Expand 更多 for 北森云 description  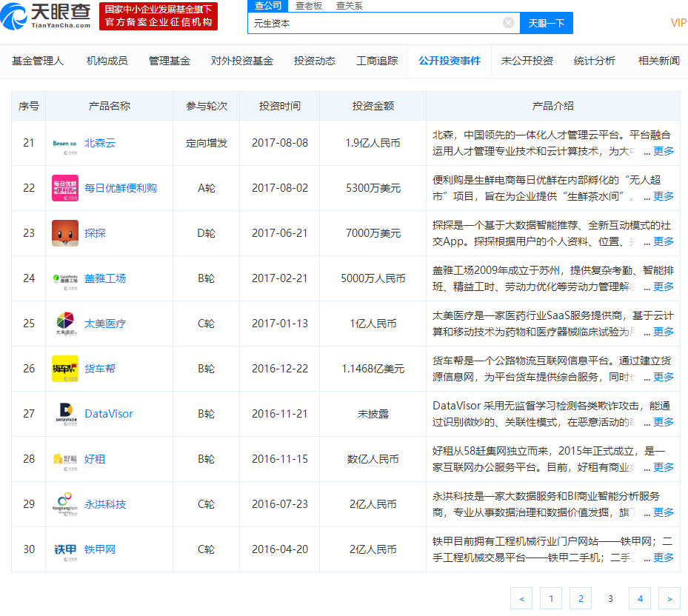pos(664,151)
